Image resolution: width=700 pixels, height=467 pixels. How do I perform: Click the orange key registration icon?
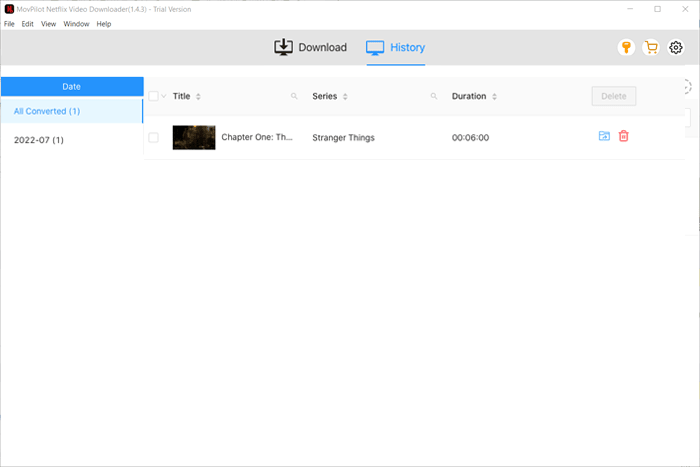(626, 47)
